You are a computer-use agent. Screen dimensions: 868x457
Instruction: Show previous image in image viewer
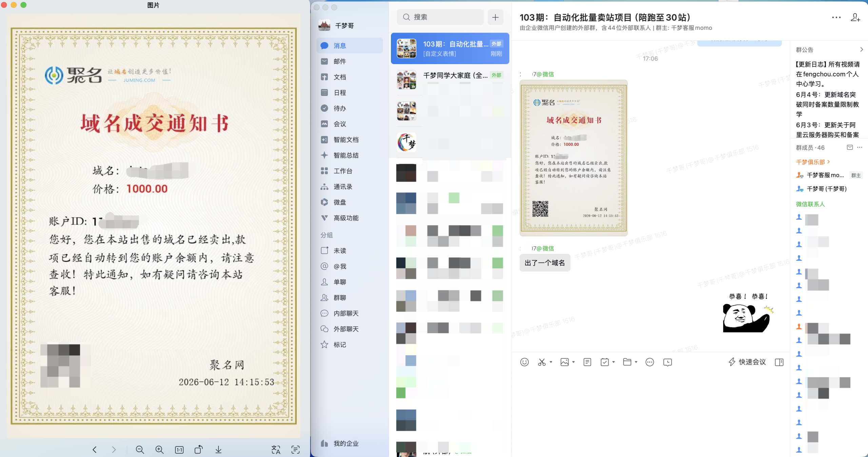(95, 450)
